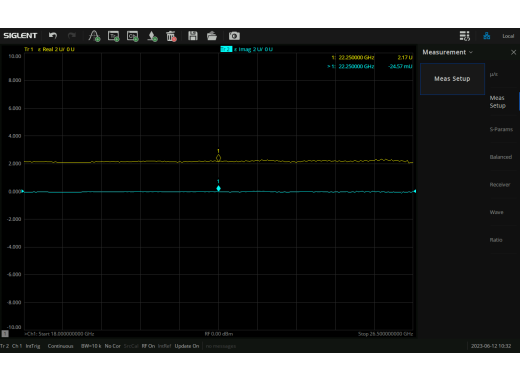Add a new channel with the Ch icon
The width and height of the screenshot is (520, 380).
pyautogui.click(x=133, y=36)
